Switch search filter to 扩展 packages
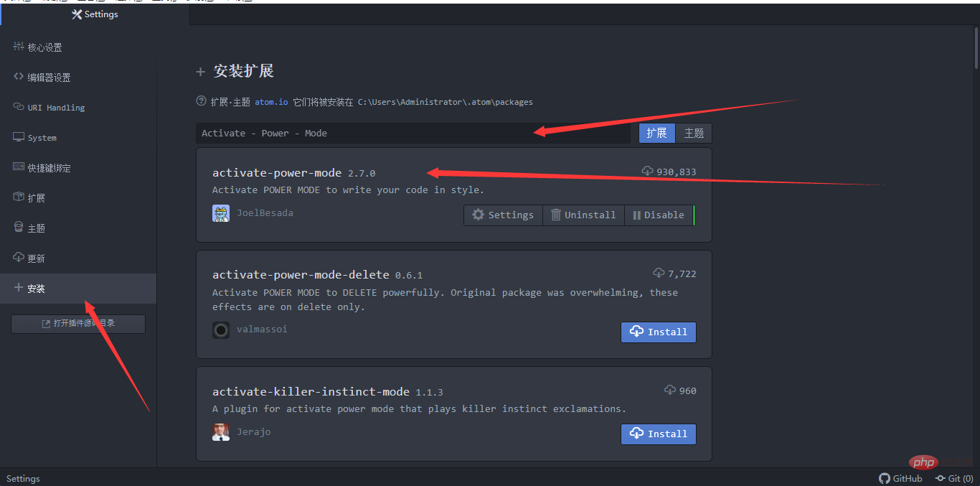 click(657, 134)
